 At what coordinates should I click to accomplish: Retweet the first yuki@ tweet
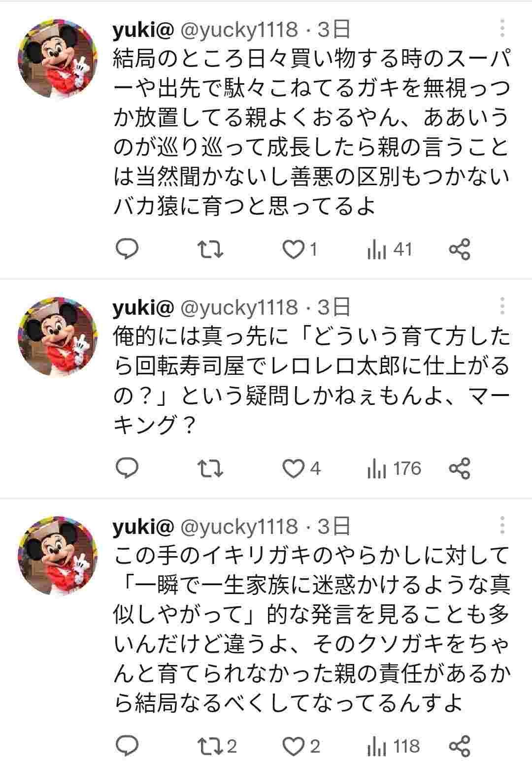coord(211,250)
